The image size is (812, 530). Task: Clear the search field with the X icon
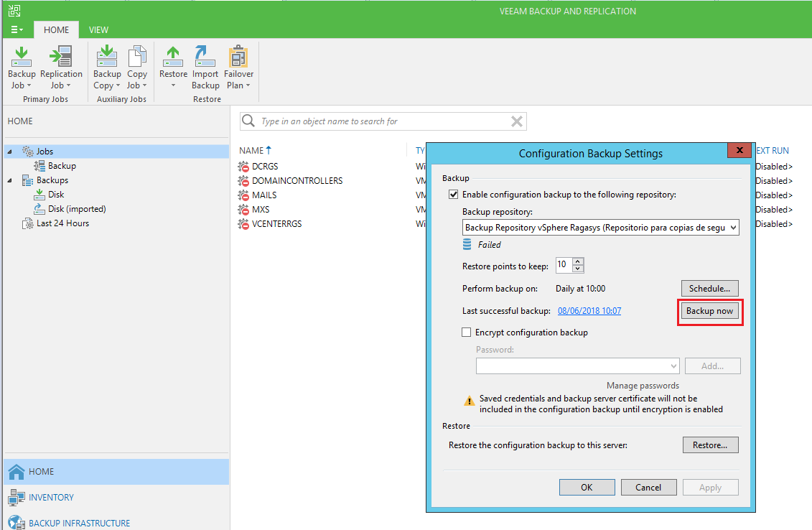pyautogui.click(x=516, y=121)
